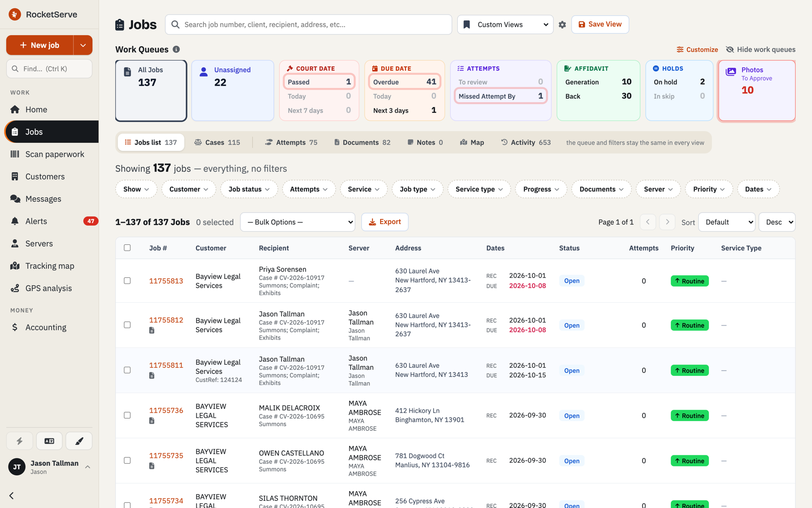Click the ID card icon in sidebar footer

point(49,441)
